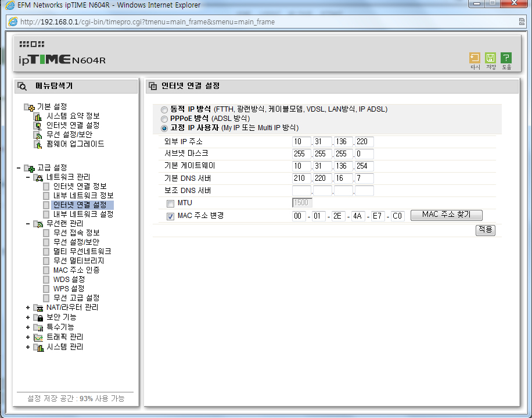532x418 pixels.
Task: Open 무선 접속 정보 menu item
Action: [x=77, y=233]
